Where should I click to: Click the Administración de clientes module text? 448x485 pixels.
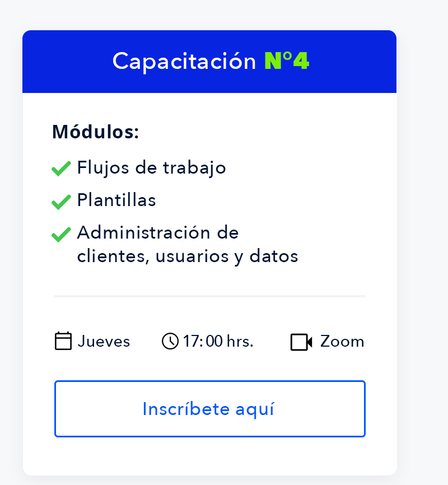pyautogui.click(x=188, y=244)
